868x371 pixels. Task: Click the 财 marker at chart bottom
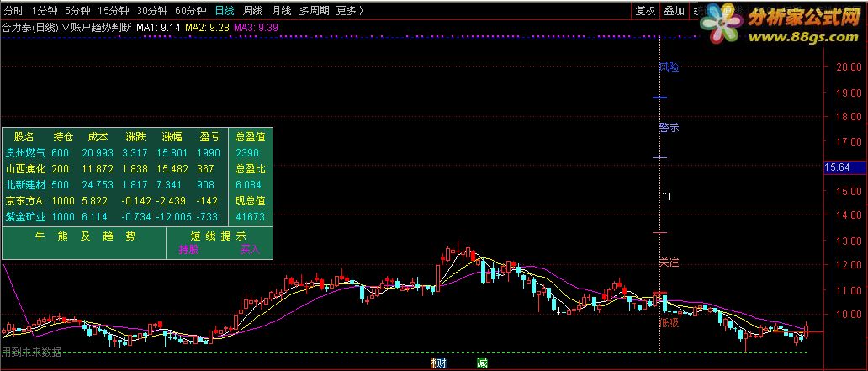coord(442,363)
